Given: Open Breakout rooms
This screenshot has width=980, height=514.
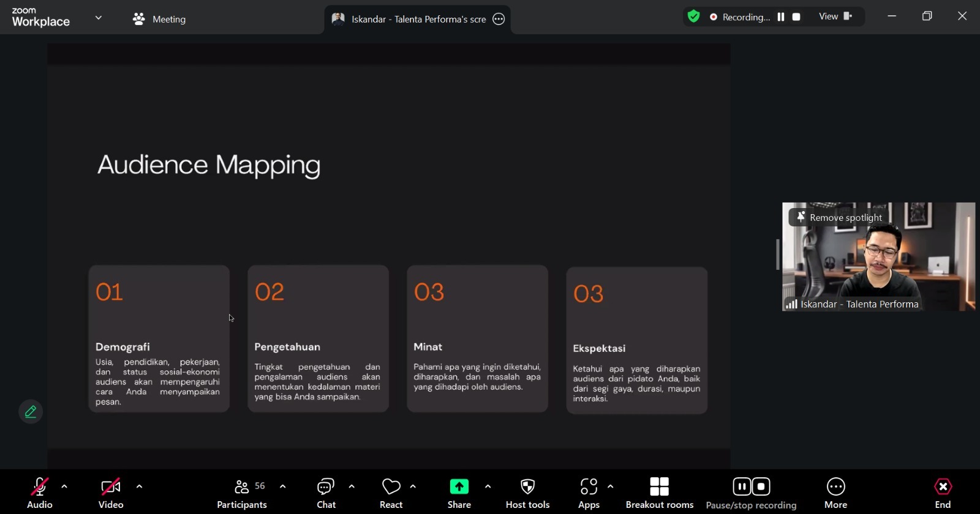Looking at the screenshot, I should 659,493.
